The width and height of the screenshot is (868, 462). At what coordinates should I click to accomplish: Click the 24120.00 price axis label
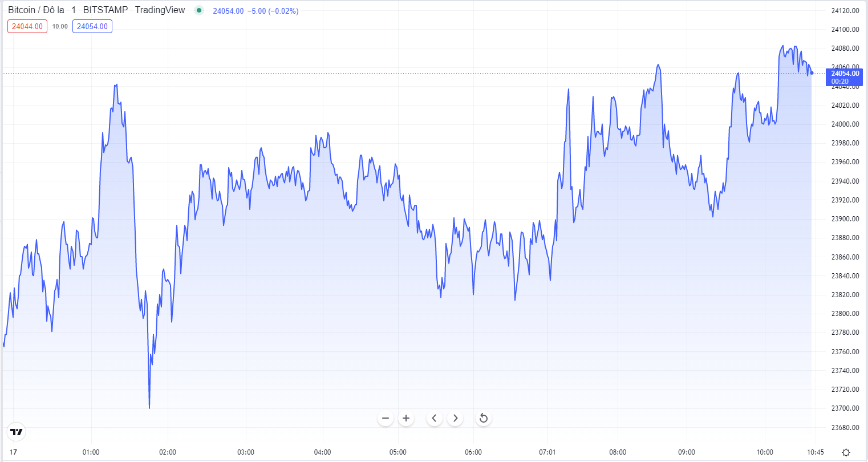tap(845, 10)
